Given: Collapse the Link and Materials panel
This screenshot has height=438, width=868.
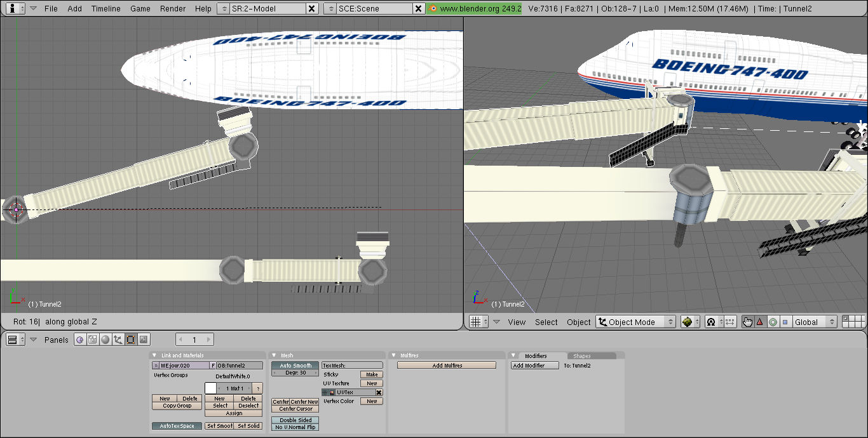Looking at the screenshot, I should coord(155,355).
